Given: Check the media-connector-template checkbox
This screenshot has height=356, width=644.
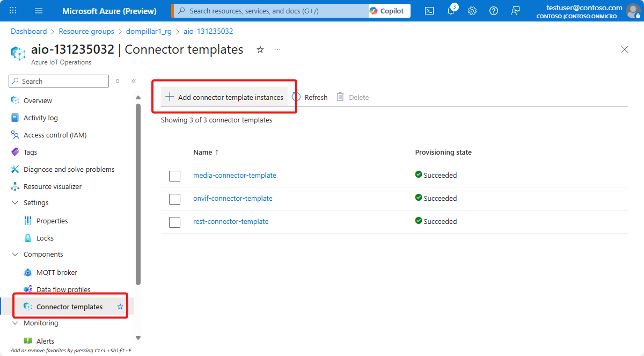Looking at the screenshot, I should (x=174, y=176).
